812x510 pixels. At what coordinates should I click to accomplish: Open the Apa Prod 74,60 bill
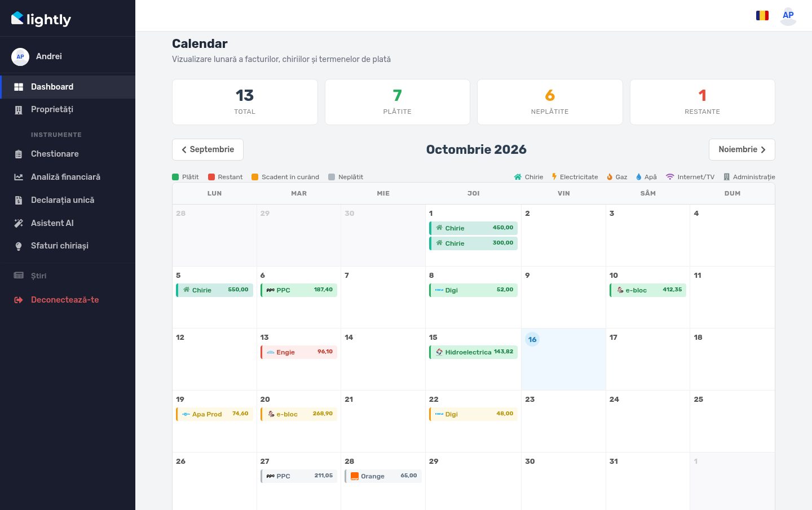215,414
